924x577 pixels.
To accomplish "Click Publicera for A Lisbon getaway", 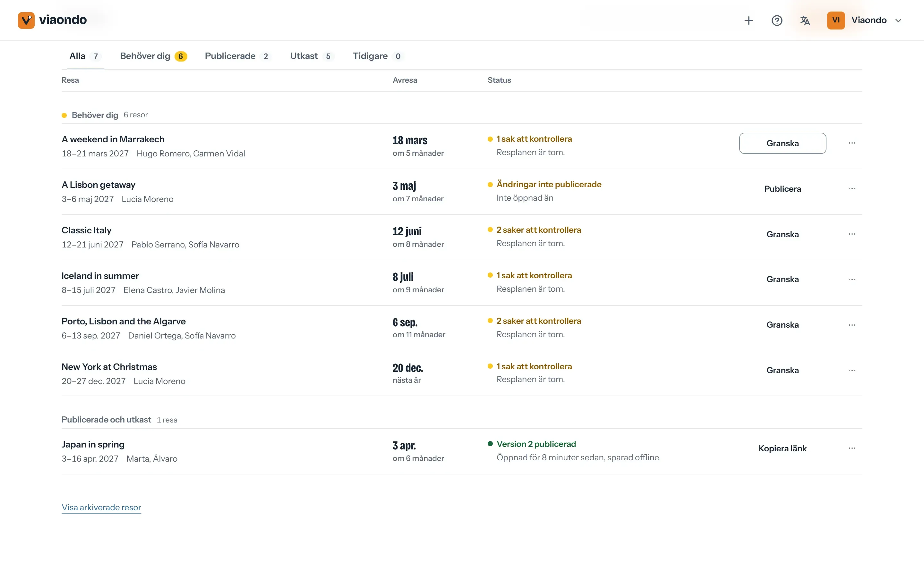I will click(782, 188).
